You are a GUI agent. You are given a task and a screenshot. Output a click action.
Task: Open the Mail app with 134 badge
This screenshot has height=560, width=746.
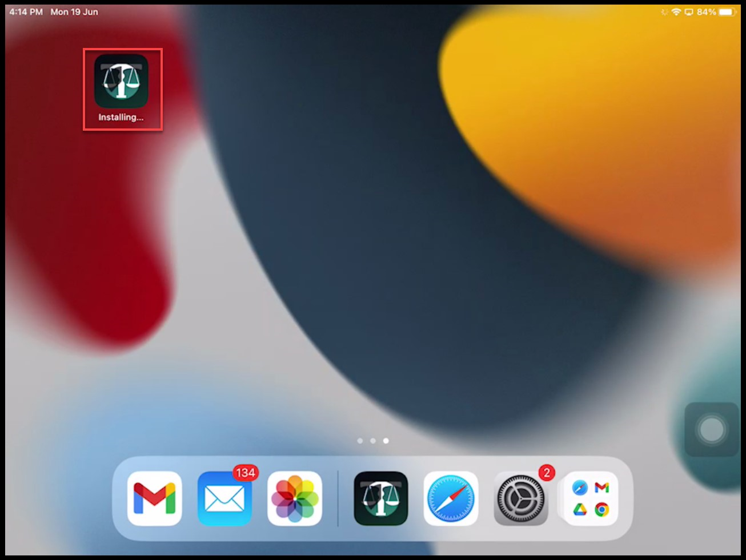225,498
